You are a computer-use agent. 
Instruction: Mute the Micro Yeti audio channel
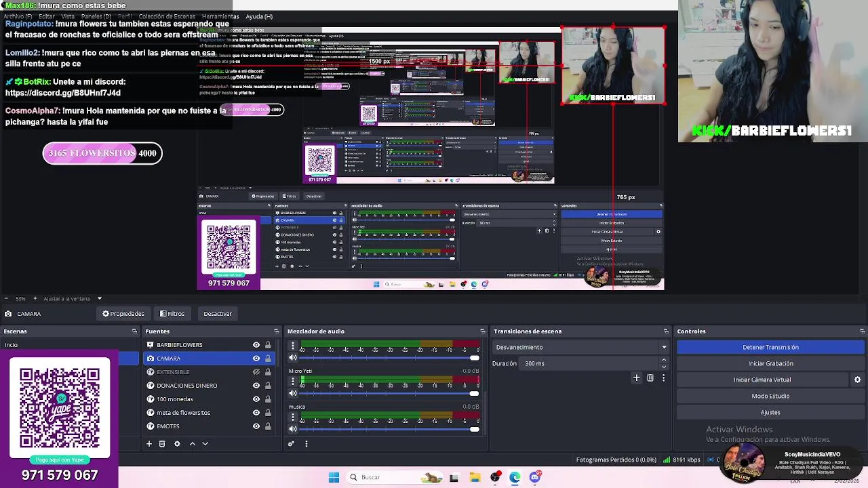click(293, 393)
